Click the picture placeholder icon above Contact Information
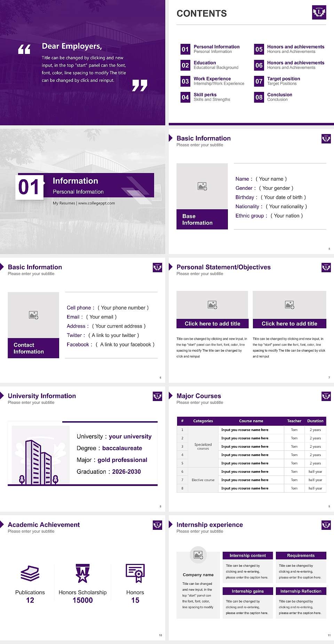The height and width of the screenshot is (644, 334). pos(33,315)
